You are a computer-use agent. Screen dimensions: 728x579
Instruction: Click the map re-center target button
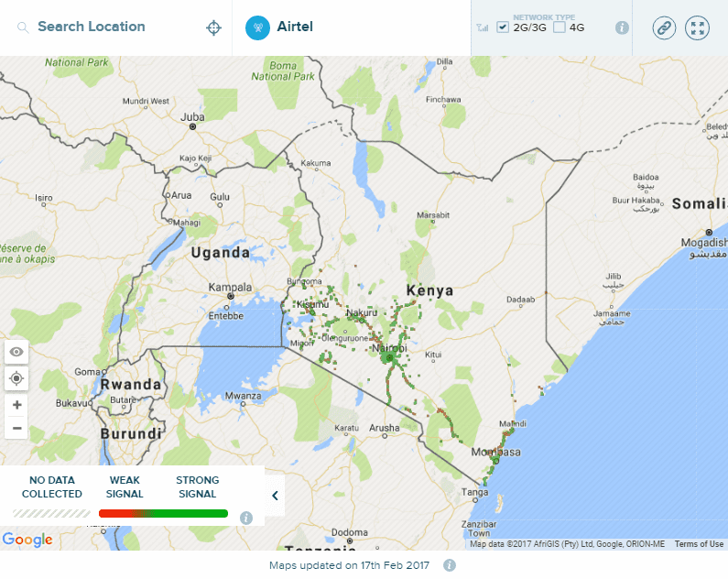(16, 378)
